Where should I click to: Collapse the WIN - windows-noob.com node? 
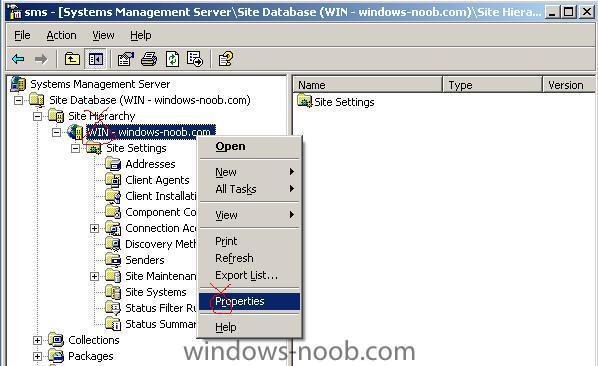56,132
